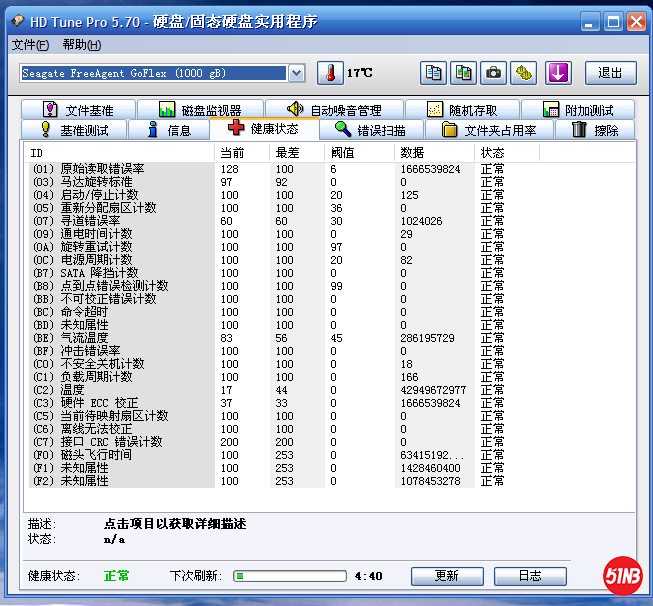653x606 pixels.
Task: Open the 文件 menu
Action: pos(30,45)
